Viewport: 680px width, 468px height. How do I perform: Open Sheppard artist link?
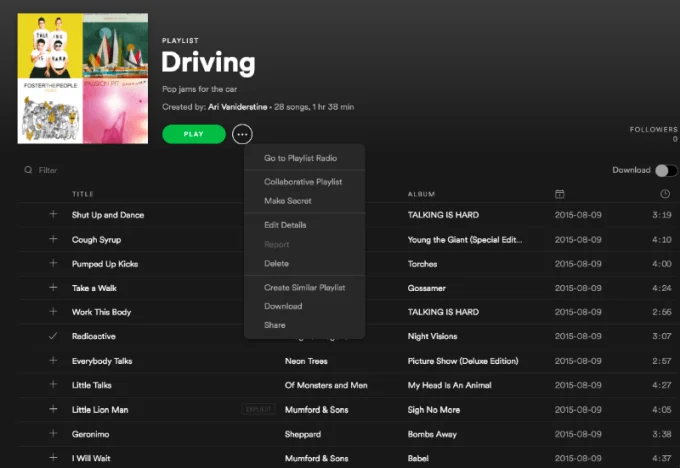pos(303,434)
